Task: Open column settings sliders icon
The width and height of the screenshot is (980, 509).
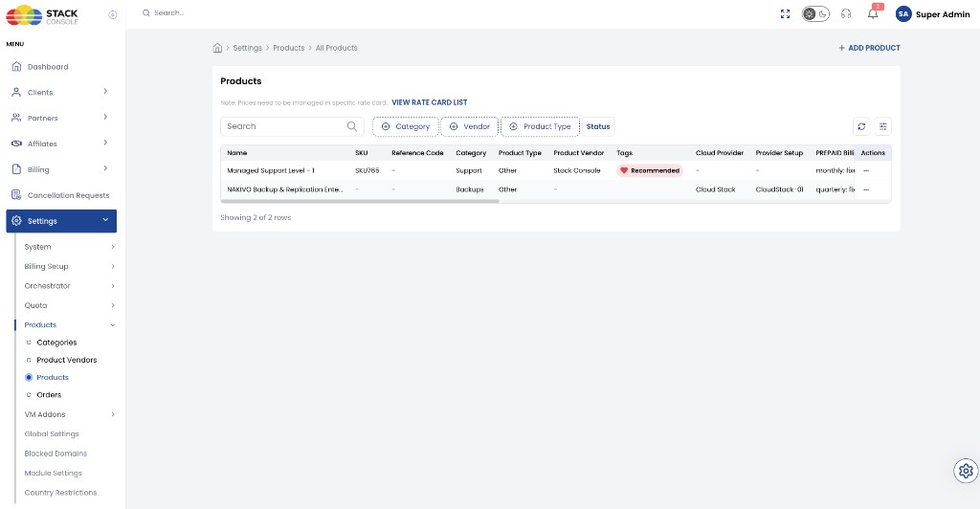Action: pyautogui.click(x=883, y=126)
